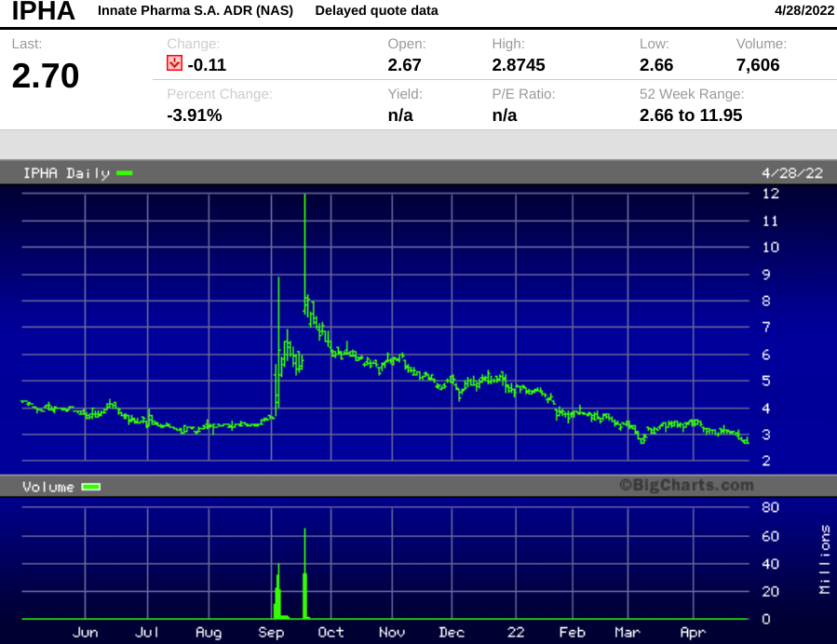
Task: Click the 'Open:' label
Action: click(x=407, y=44)
